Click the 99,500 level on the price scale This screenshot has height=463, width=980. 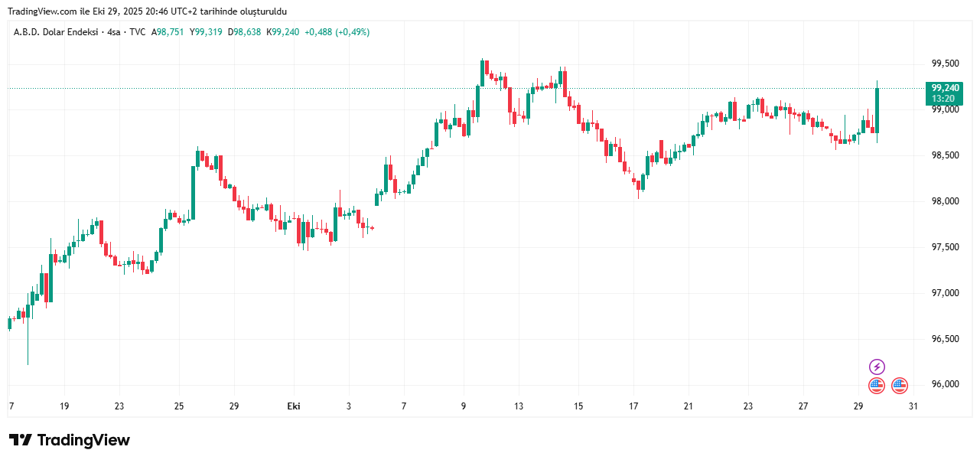(944, 64)
